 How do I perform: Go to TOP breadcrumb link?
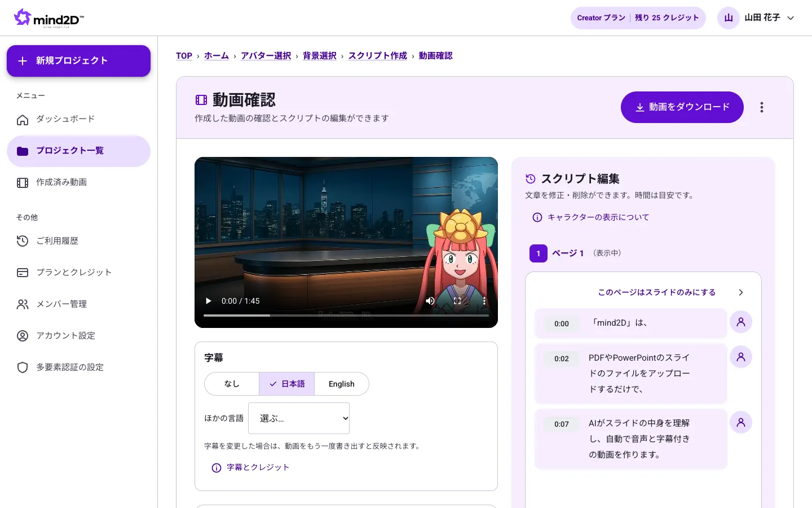(184, 56)
